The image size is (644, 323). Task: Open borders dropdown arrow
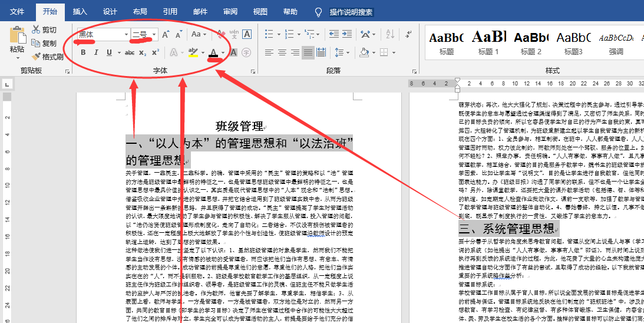pyautogui.click(x=394, y=52)
